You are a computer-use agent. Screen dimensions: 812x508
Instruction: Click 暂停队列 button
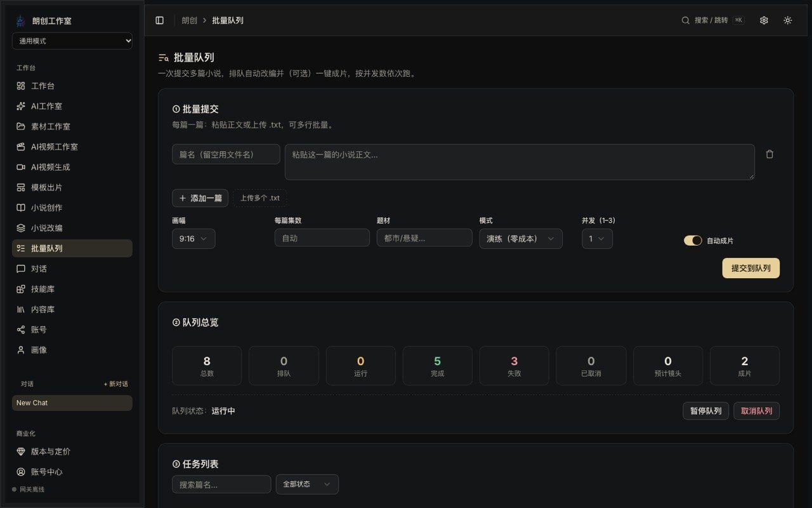705,411
